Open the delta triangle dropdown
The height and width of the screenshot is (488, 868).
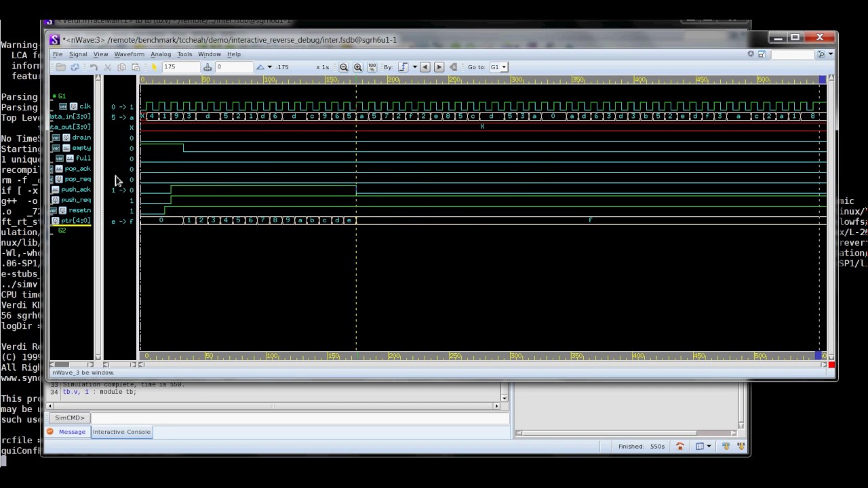click(269, 67)
